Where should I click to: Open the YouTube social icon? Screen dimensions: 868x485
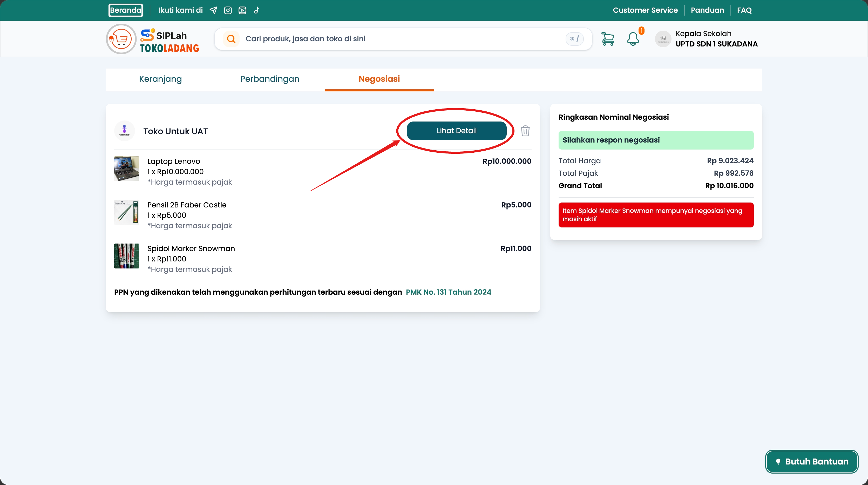click(242, 10)
